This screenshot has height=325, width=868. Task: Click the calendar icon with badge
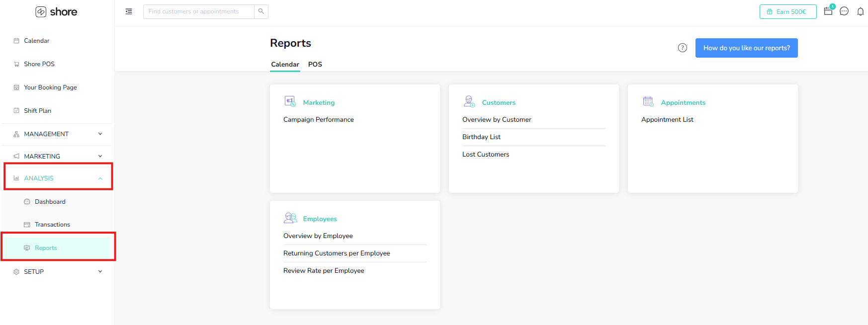[828, 11]
